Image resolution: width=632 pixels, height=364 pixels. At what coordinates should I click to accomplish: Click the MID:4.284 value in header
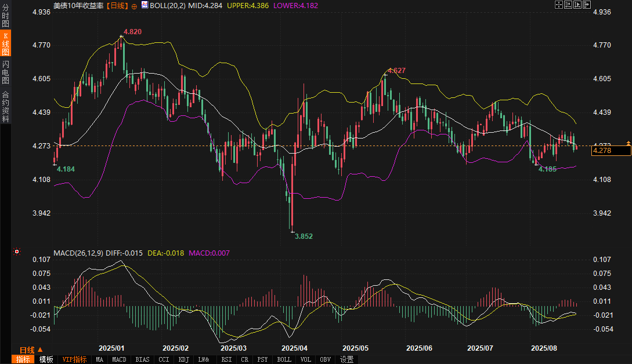click(205, 6)
